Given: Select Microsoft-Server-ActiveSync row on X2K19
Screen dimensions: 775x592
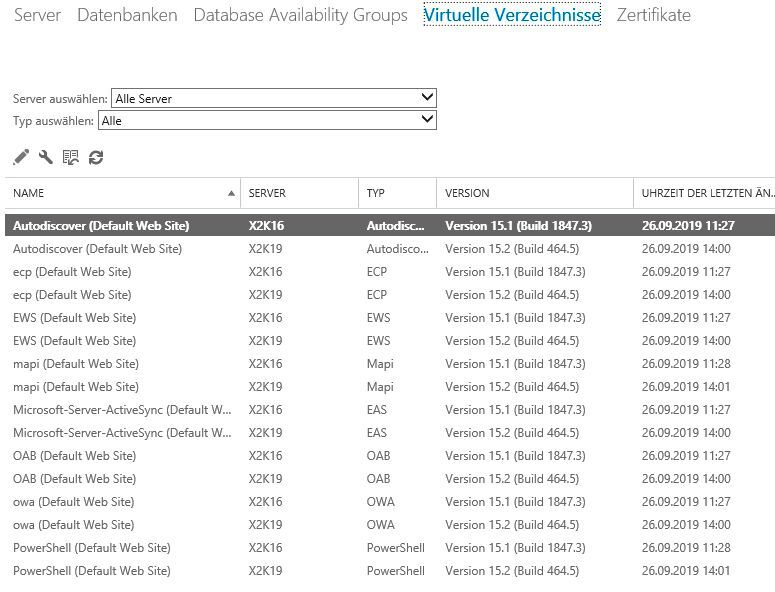Looking at the screenshot, I should click(390, 432).
